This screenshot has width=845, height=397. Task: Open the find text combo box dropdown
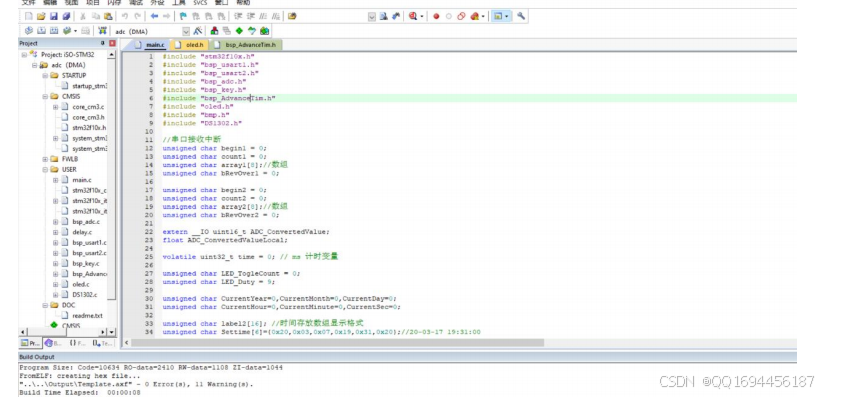coord(372,17)
